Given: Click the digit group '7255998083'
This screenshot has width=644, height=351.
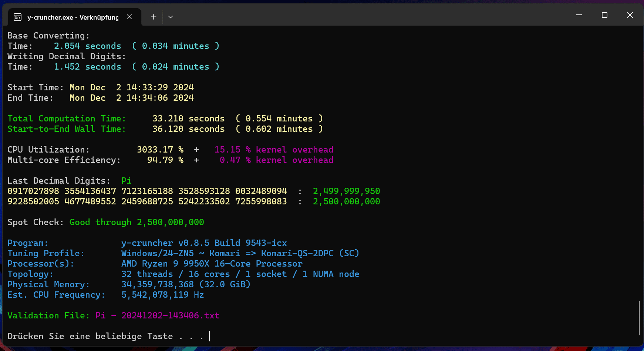Looking at the screenshot, I should click(x=261, y=201).
